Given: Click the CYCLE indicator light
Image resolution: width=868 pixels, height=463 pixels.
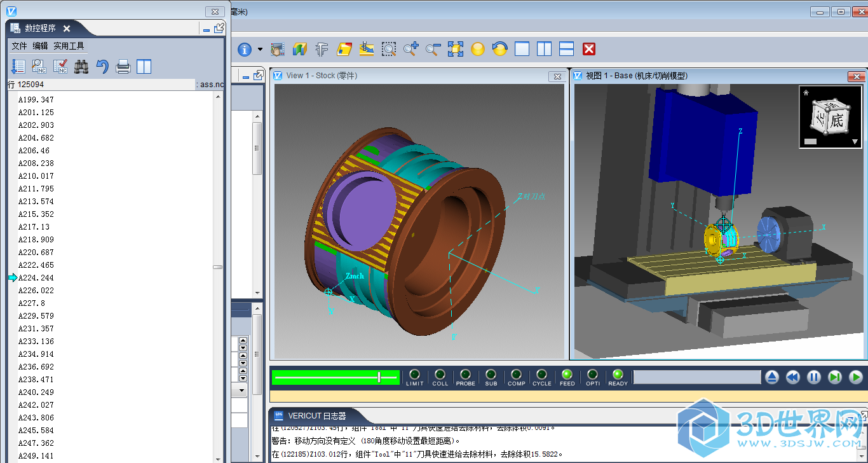Looking at the screenshot, I should [541, 375].
